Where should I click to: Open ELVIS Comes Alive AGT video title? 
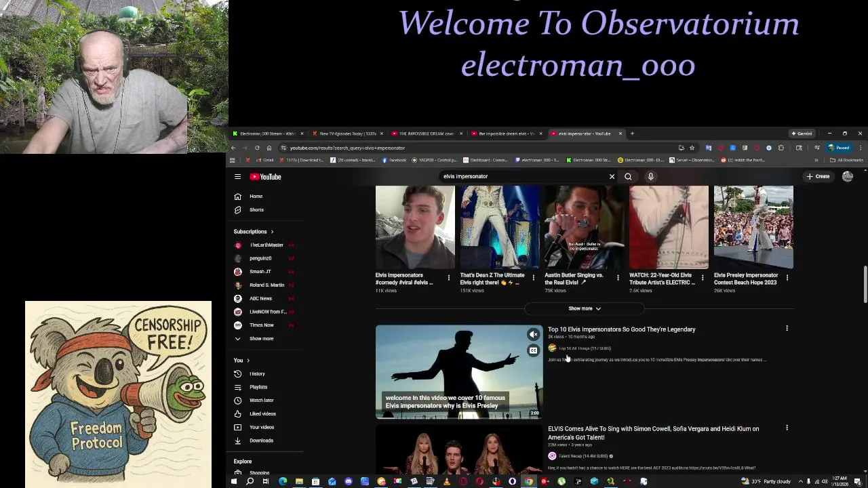653,433
